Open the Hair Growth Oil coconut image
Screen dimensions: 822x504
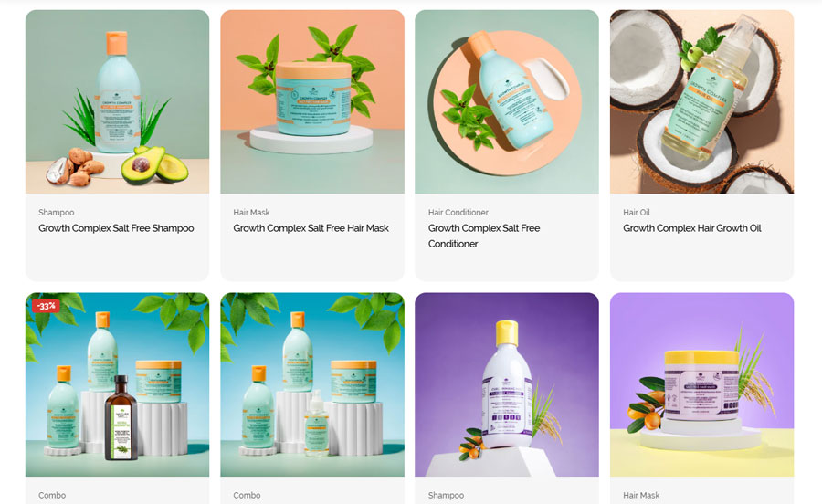tap(702, 101)
